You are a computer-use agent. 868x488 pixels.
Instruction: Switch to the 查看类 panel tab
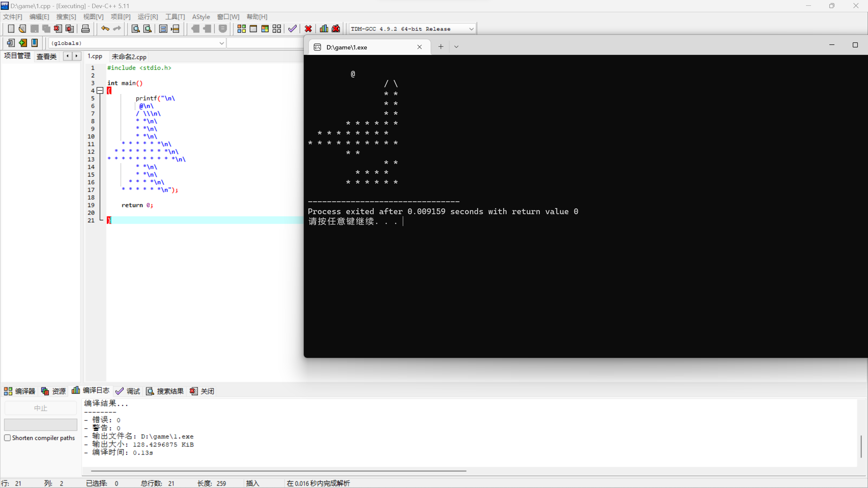pos(46,56)
